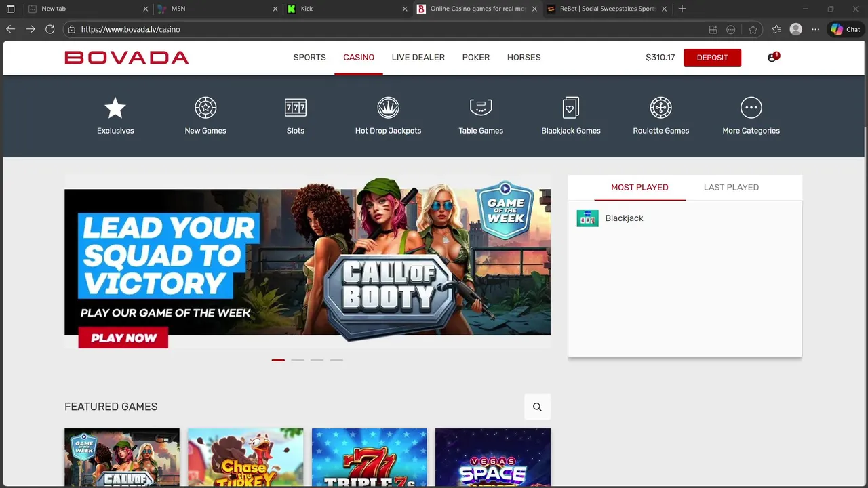Click the Call of Booty banner image
Image resolution: width=868 pixels, height=488 pixels.
[x=307, y=262]
